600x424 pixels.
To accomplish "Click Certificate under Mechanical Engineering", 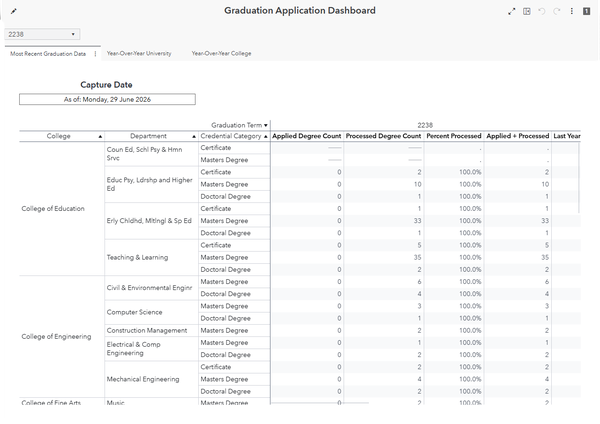I will [x=216, y=367].
